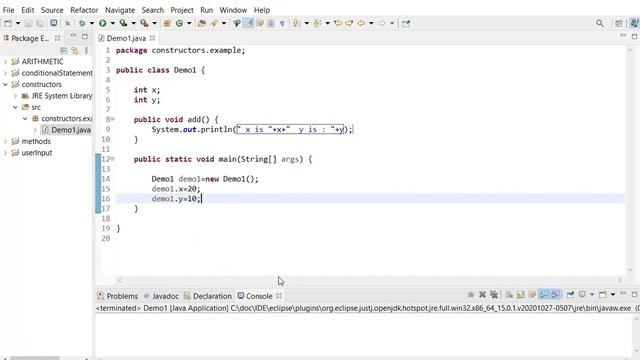This screenshot has width=640, height=360.
Task: Click the magnifier Quick Access search icon
Action: pos(600,23)
